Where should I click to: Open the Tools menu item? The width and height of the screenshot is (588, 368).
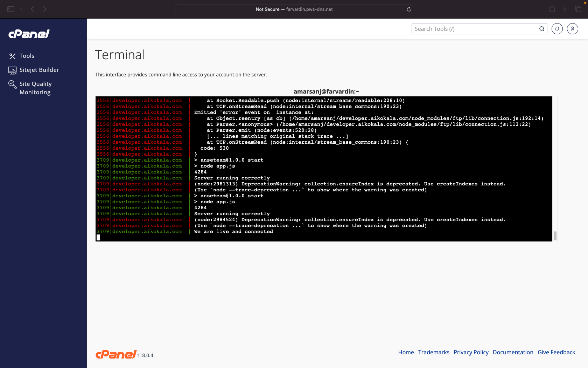(27, 56)
